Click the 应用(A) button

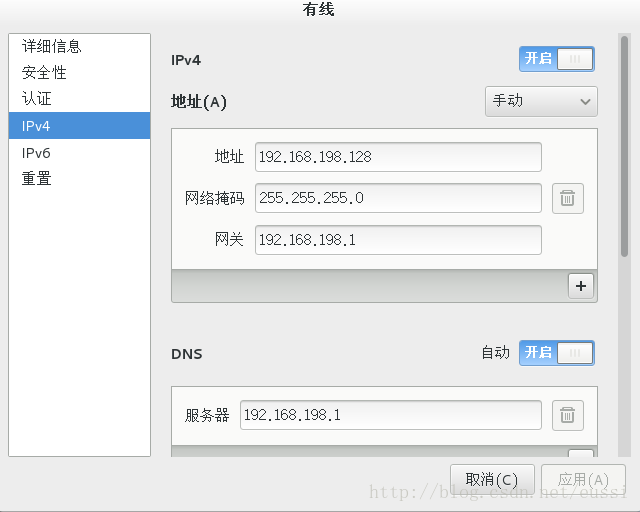coord(583,479)
